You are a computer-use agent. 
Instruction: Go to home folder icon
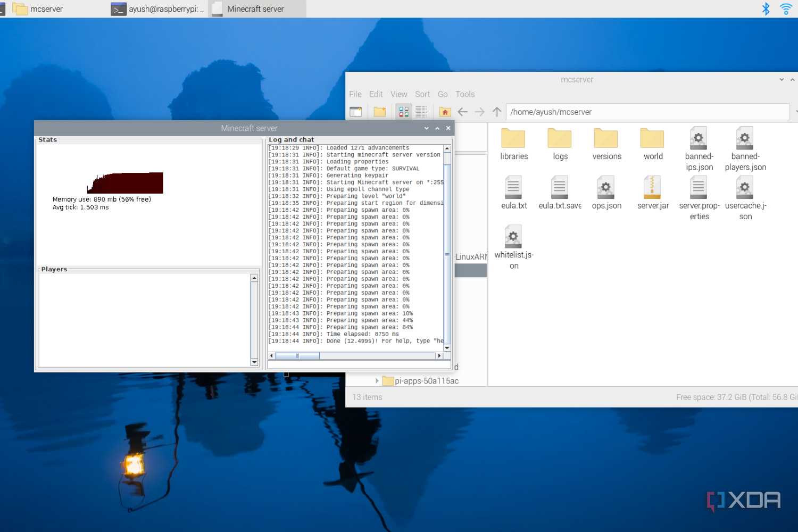(445, 112)
